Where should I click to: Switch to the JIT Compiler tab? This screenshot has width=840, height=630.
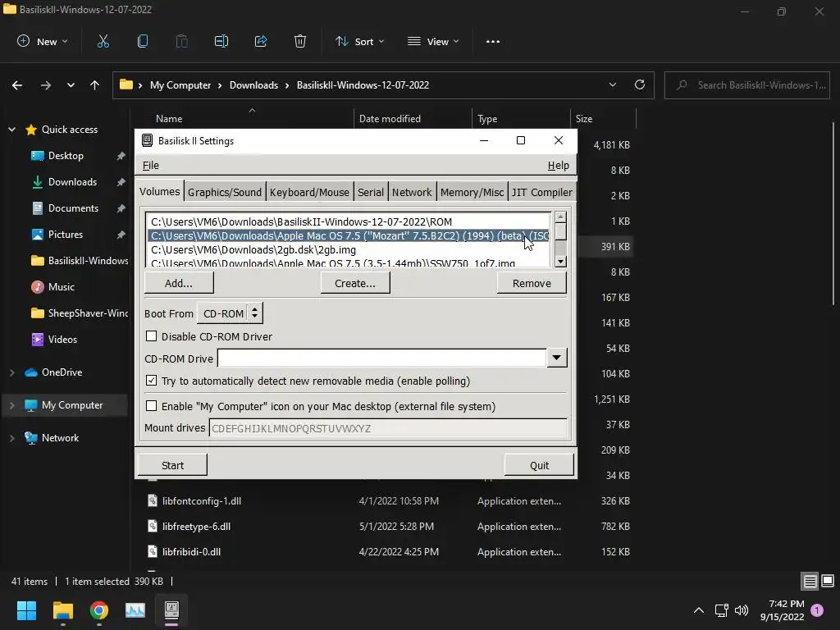click(x=541, y=192)
